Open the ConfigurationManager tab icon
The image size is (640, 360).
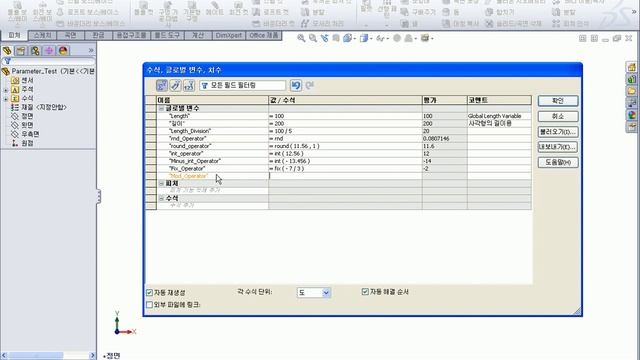click(35, 51)
